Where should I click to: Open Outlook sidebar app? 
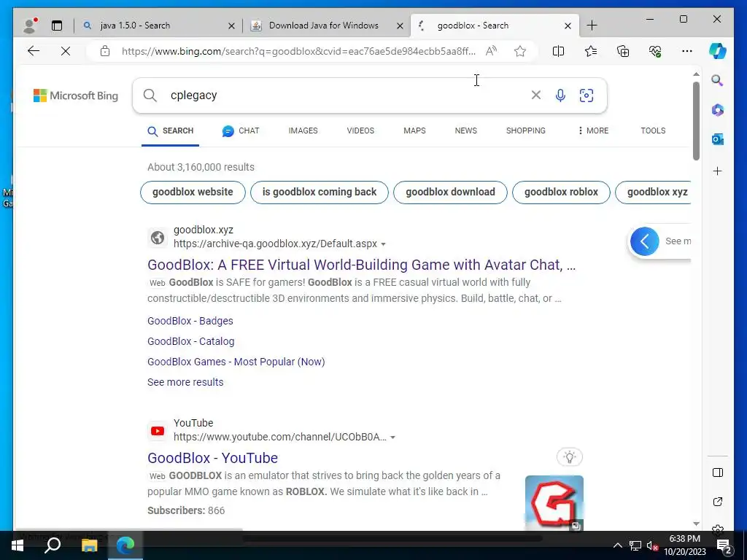point(718,139)
